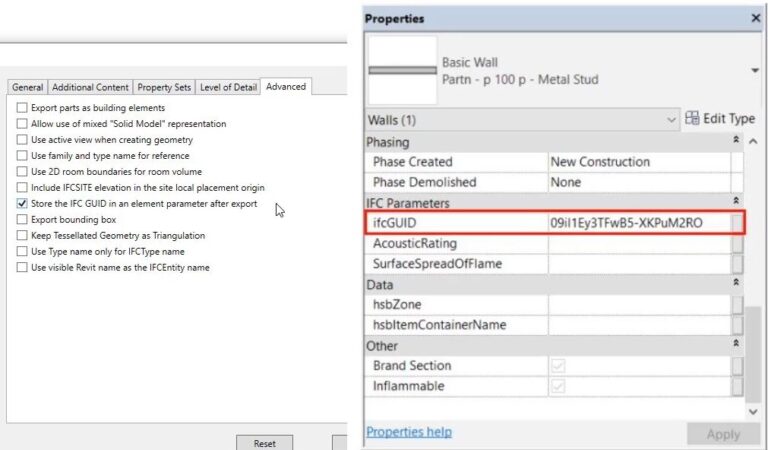Close the Properties panel

point(755,18)
